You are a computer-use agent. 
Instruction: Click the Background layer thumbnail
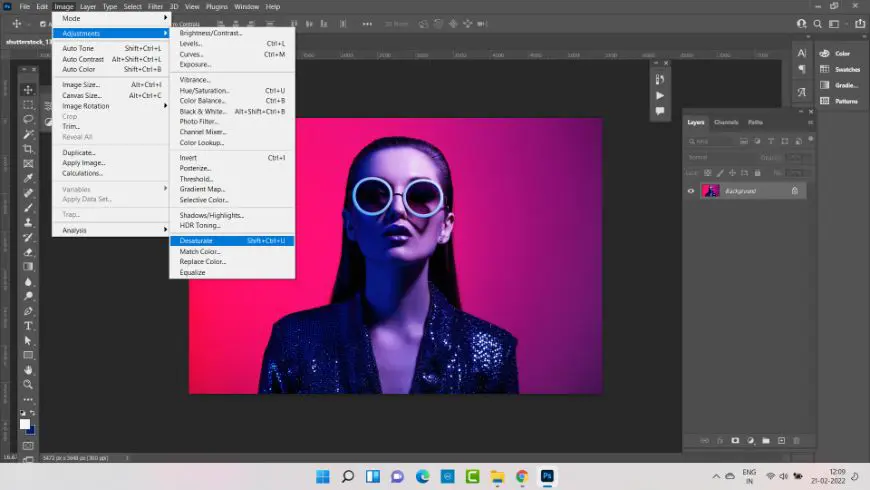coord(710,191)
